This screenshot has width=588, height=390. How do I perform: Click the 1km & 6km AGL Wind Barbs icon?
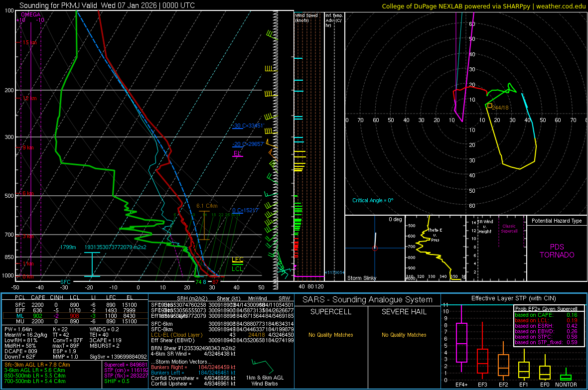(264, 367)
